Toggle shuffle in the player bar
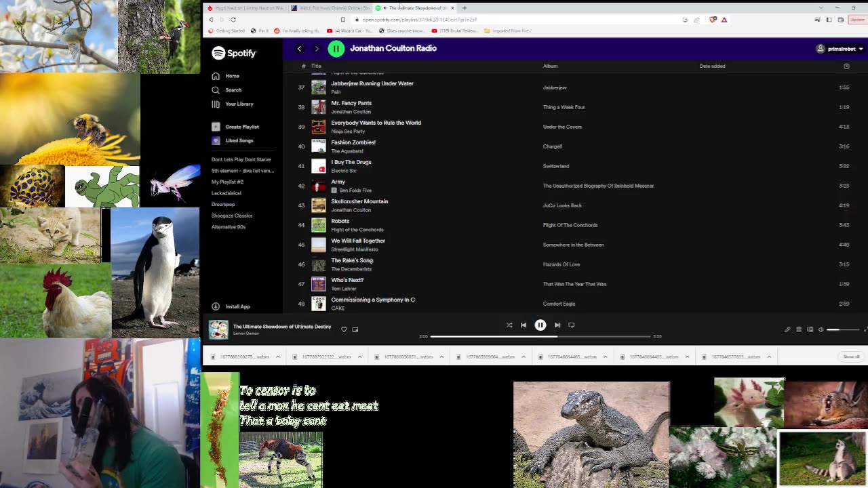Image resolution: width=868 pixels, height=488 pixels. [509, 325]
